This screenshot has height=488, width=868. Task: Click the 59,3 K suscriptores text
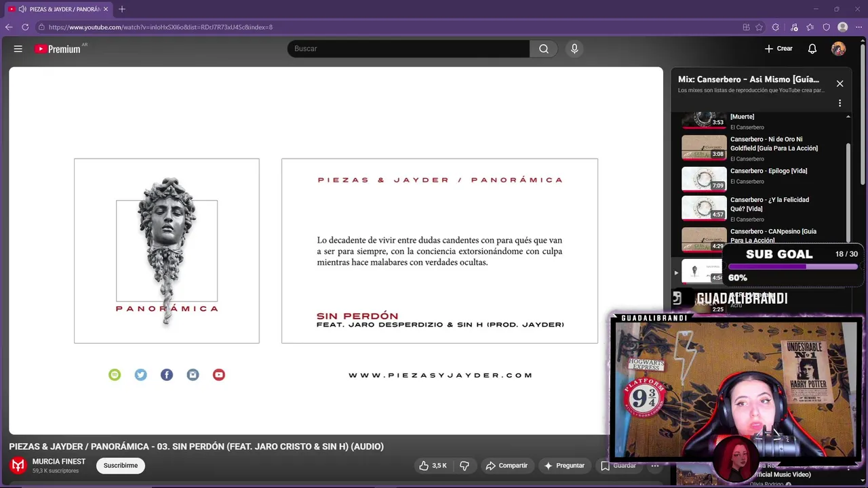coord(56,470)
